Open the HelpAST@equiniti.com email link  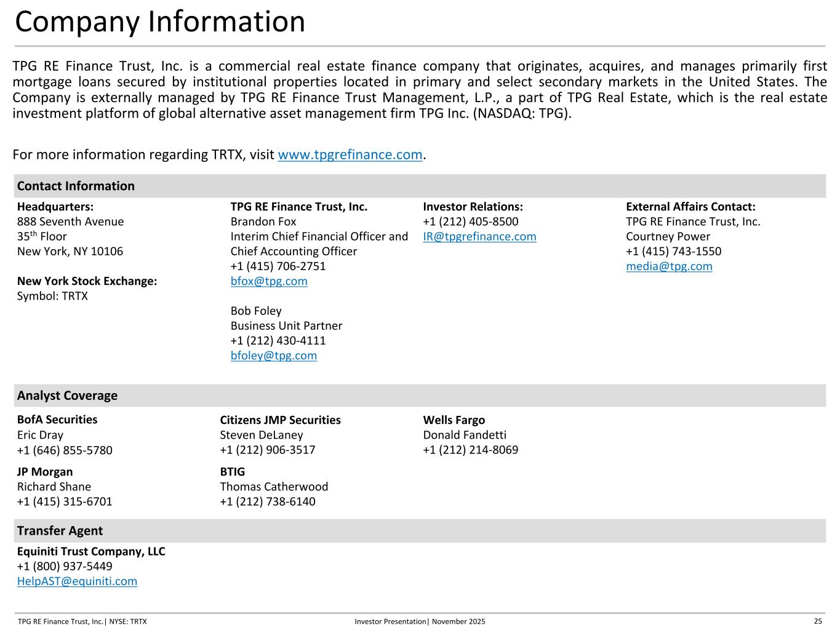77,581
